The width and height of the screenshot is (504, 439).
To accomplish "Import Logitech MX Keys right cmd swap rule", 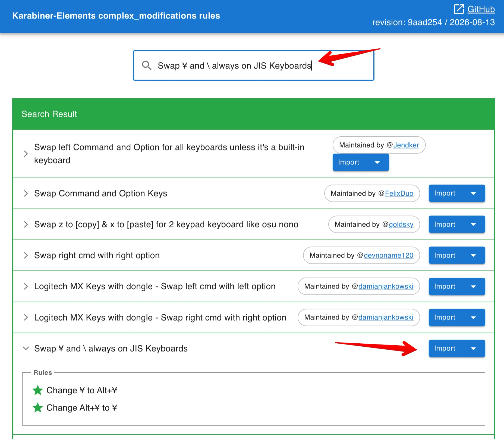I will 445,317.
